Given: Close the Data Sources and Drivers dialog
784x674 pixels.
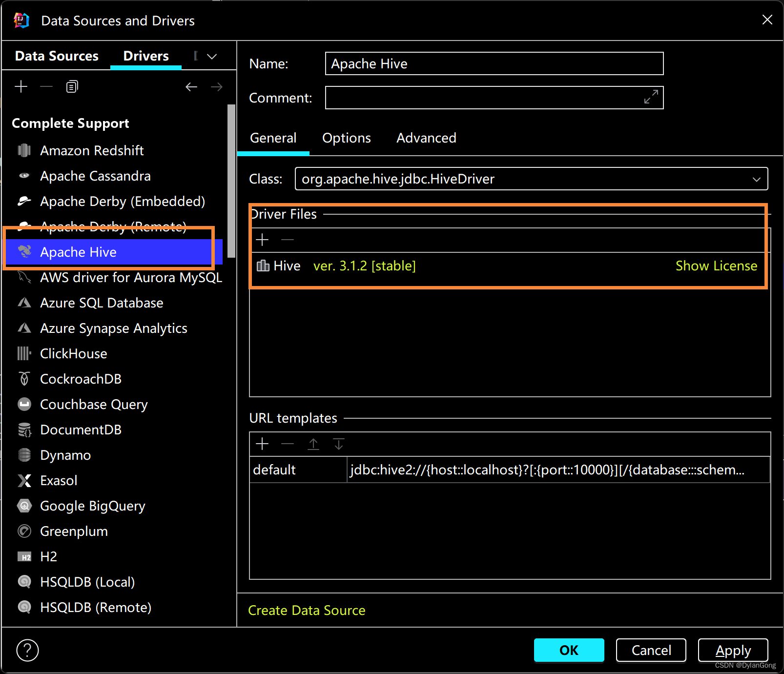Looking at the screenshot, I should [767, 20].
